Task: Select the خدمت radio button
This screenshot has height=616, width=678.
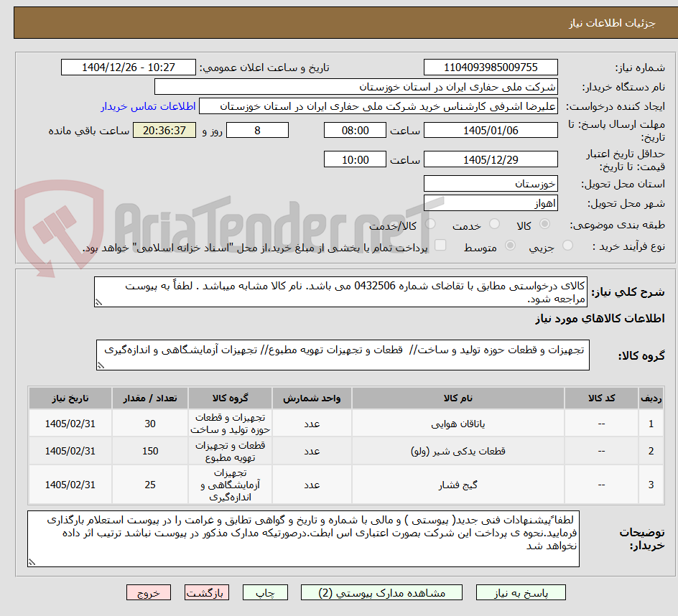Action: point(494,224)
